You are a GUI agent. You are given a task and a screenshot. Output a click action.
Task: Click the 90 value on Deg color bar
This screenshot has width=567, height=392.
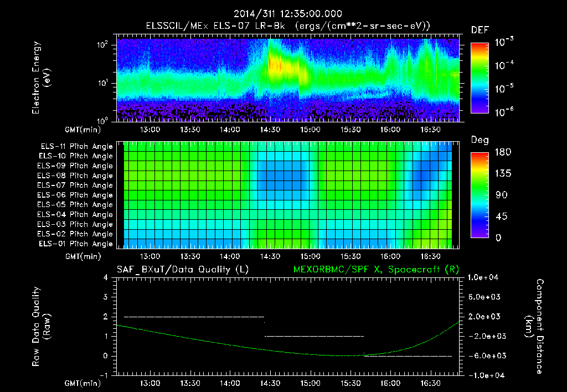point(501,195)
